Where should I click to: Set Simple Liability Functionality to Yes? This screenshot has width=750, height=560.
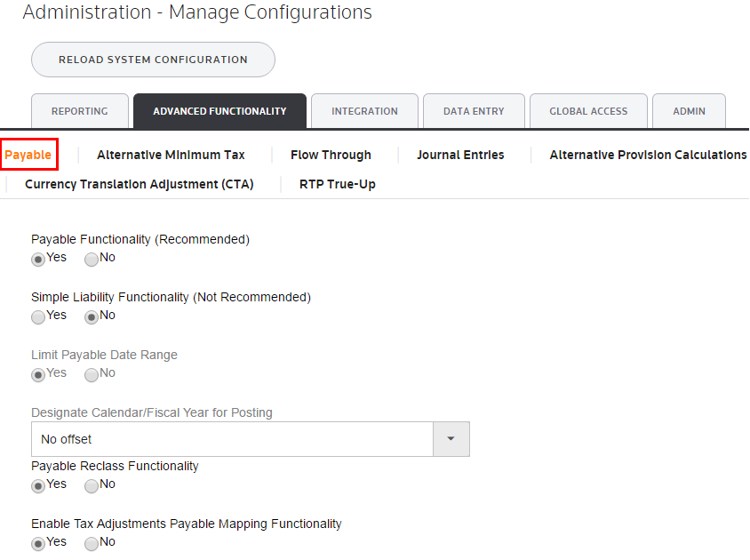38,317
